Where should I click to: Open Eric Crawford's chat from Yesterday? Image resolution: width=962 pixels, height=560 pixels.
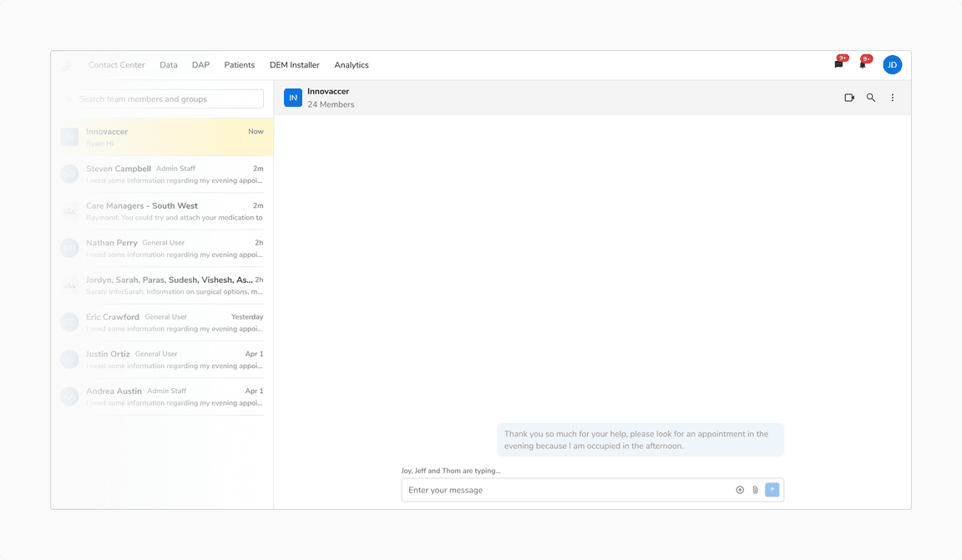pyautogui.click(x=163, y=322)
